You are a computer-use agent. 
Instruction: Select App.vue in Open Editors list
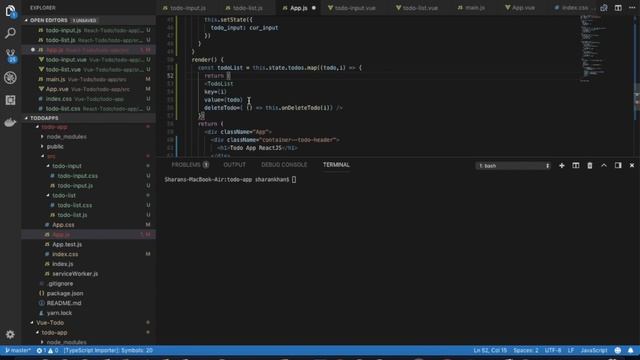tap(89, 89)
